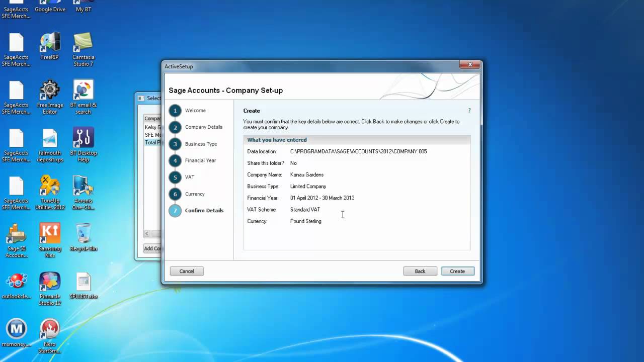Viewport: 644px width, 362px height.
Task: Open the help question mark icon
Action: pyautogui.click(x=469, y=111)
